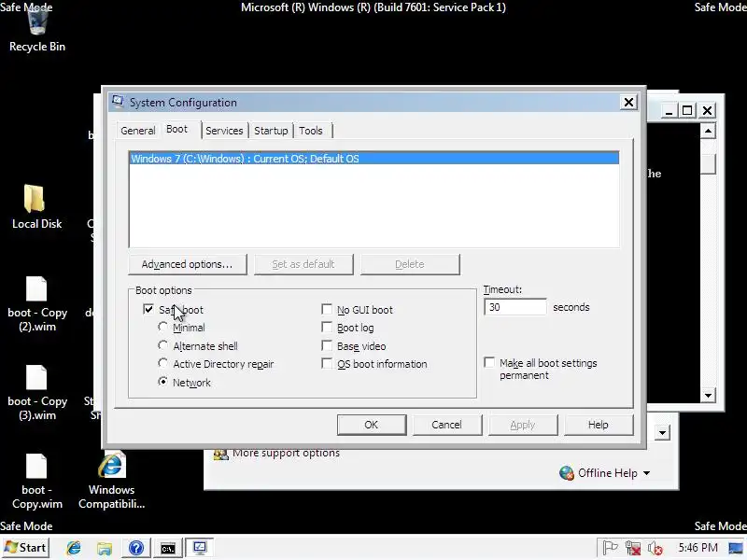
Task: Select the Windows 7 (C:\Windows) boot entry
Action: pyautogui.click(x=374, y=159)
